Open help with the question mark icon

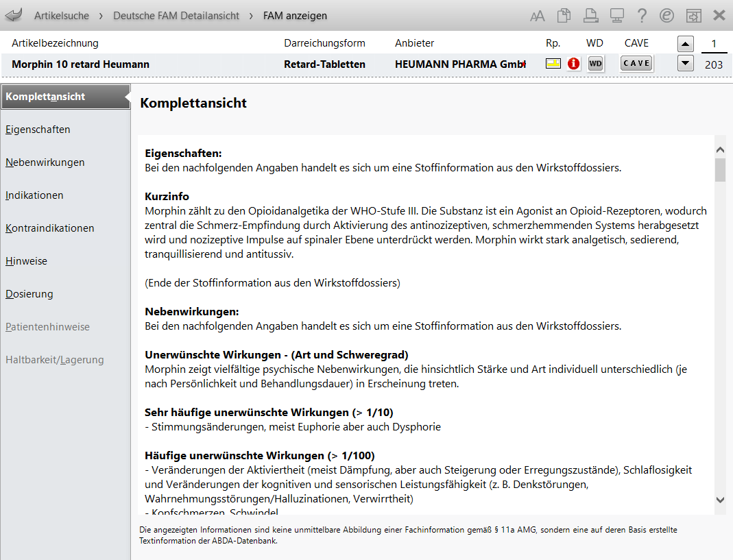pos(642,16)
